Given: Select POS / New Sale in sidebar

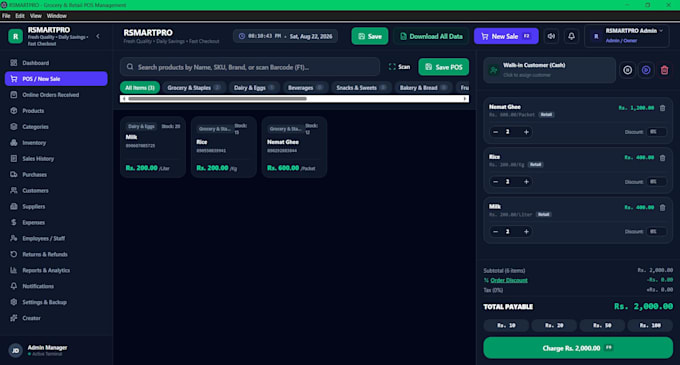Looking at the screenshot, I should 56,79.
